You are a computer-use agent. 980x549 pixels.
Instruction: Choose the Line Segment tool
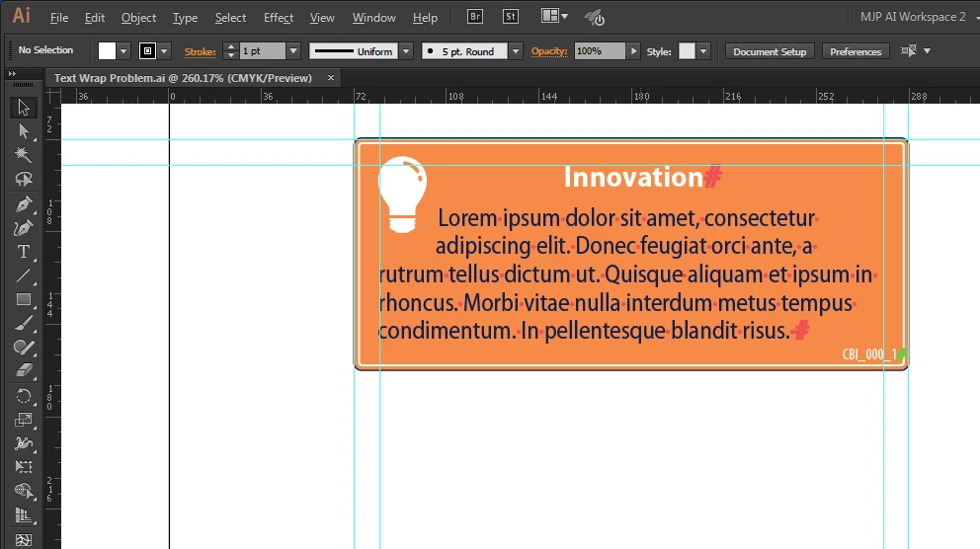[x=24, y=275]
